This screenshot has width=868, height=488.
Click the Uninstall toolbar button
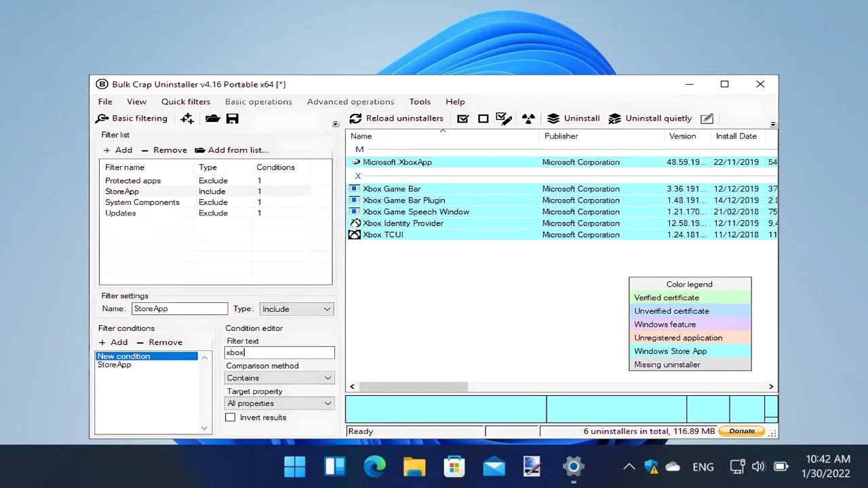574,119
